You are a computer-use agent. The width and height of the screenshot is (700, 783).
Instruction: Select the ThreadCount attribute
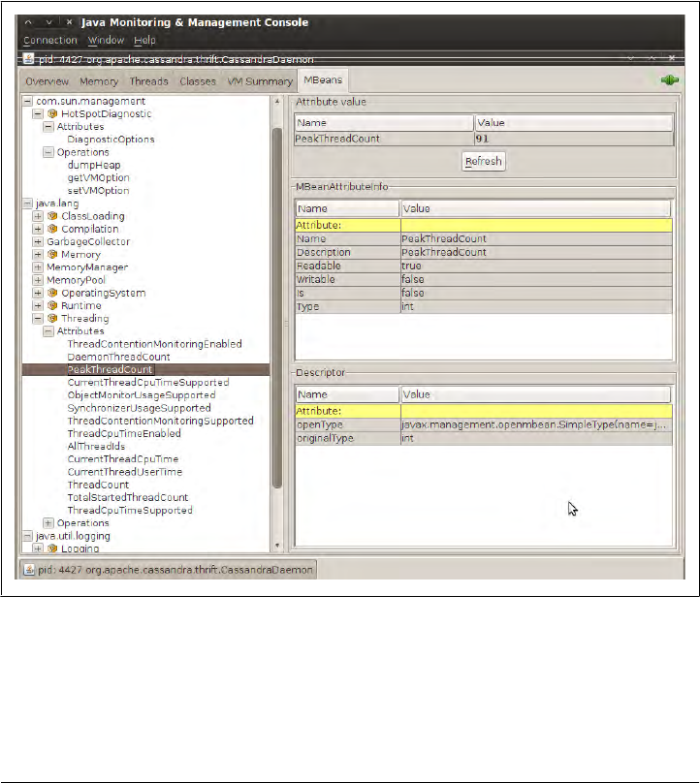tap(99, 485)
